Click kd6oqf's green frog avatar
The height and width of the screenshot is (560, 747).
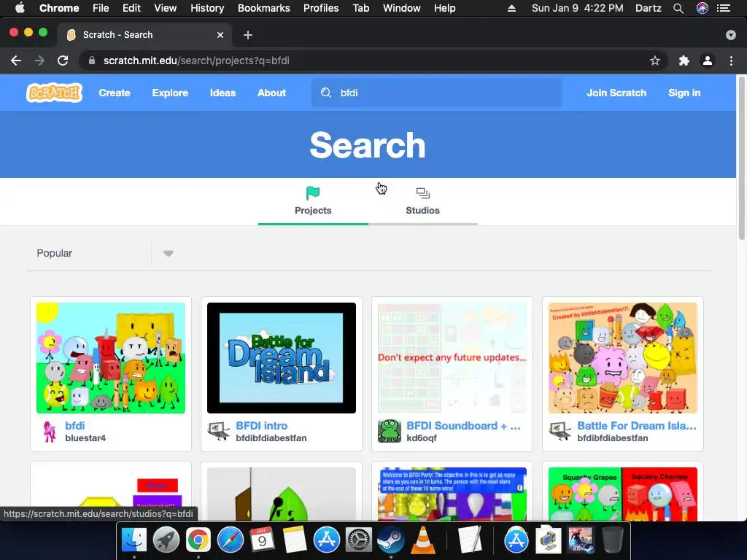[390, 432]
